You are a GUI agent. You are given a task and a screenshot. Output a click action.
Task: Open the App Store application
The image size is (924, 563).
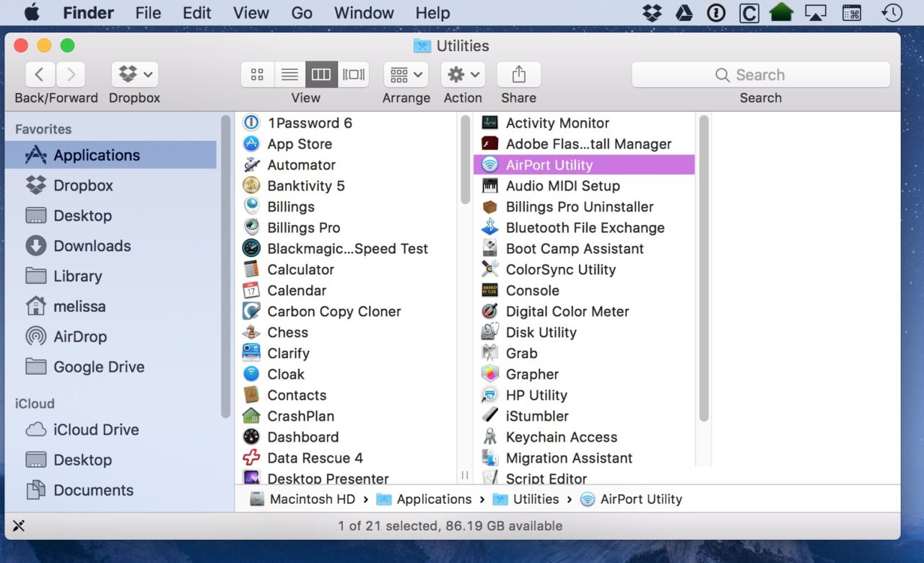tap(299, 144)
